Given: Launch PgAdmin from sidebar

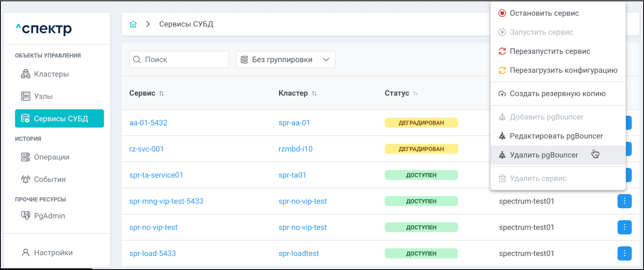Looking at the screenshot, I should (49, 216).
